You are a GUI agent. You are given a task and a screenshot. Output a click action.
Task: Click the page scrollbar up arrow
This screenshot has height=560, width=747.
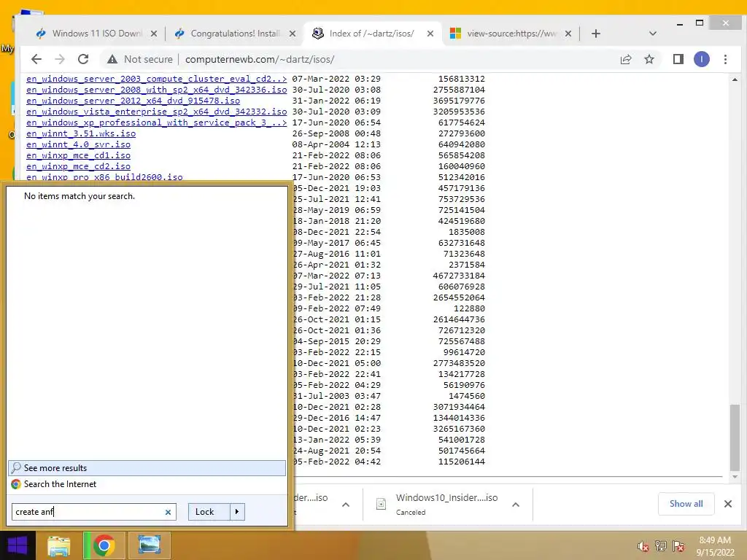(x=735, y=79)
